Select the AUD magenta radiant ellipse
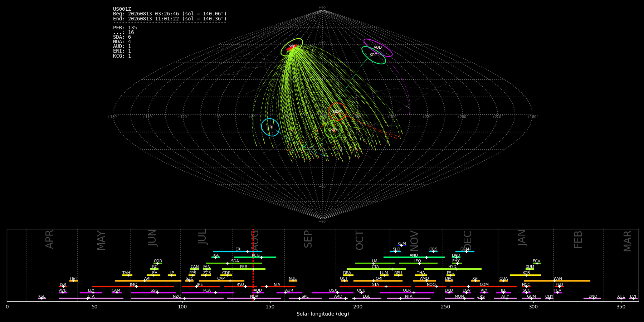 pyautogui.click(x=378, y=48)
